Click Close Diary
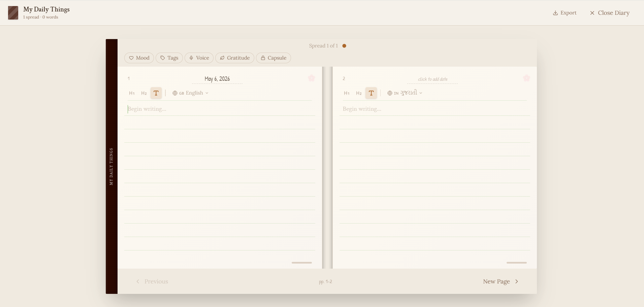 click(x=610, y=13)
